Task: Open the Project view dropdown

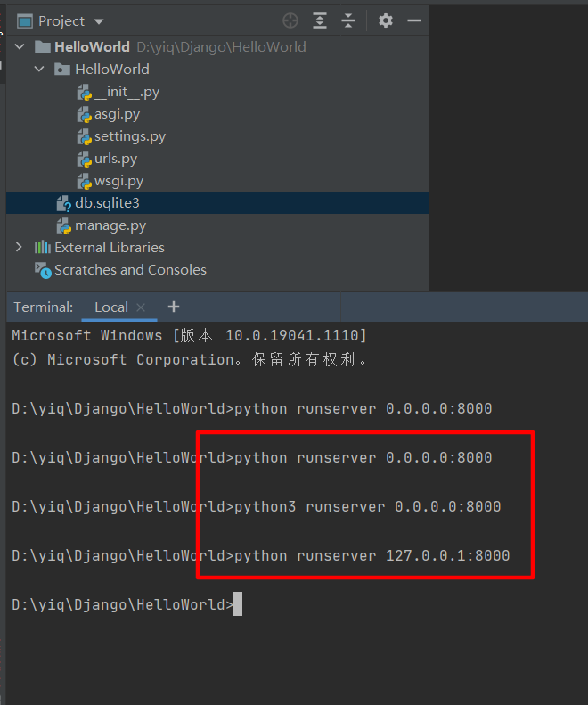Action: [99, 21]
